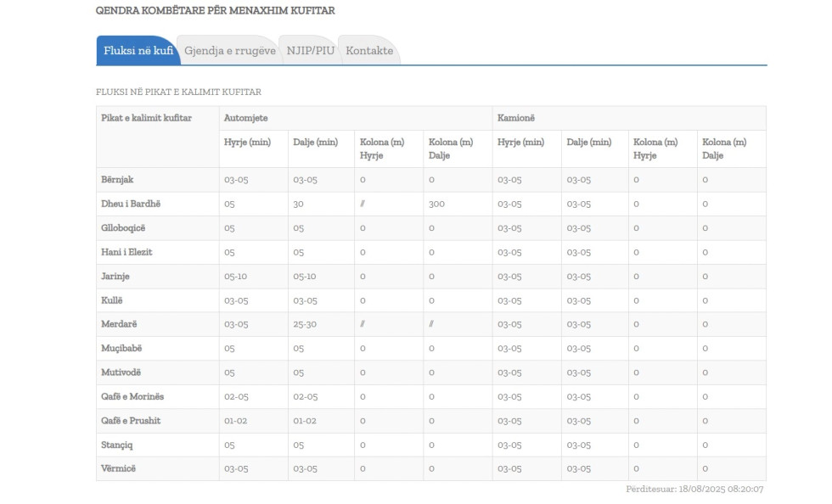Click the Pikat e kalimit kufitar header
The image size is (832, 504).
point(146,118)
